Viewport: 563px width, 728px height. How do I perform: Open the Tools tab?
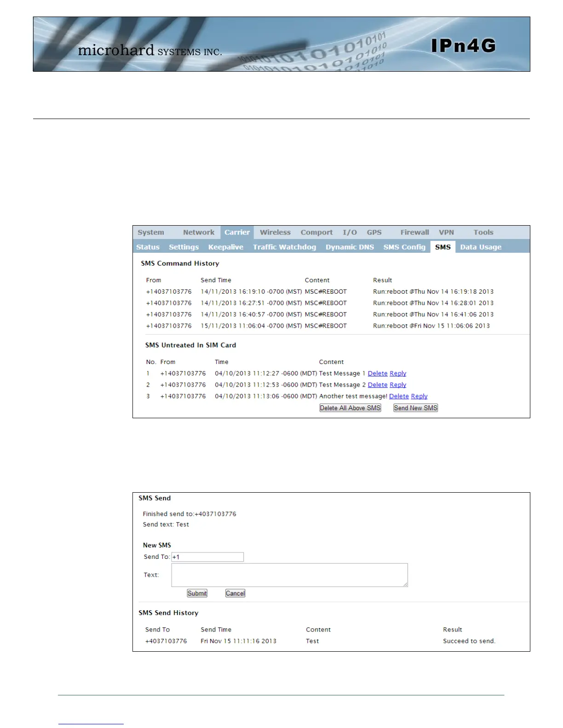point(483,233)
